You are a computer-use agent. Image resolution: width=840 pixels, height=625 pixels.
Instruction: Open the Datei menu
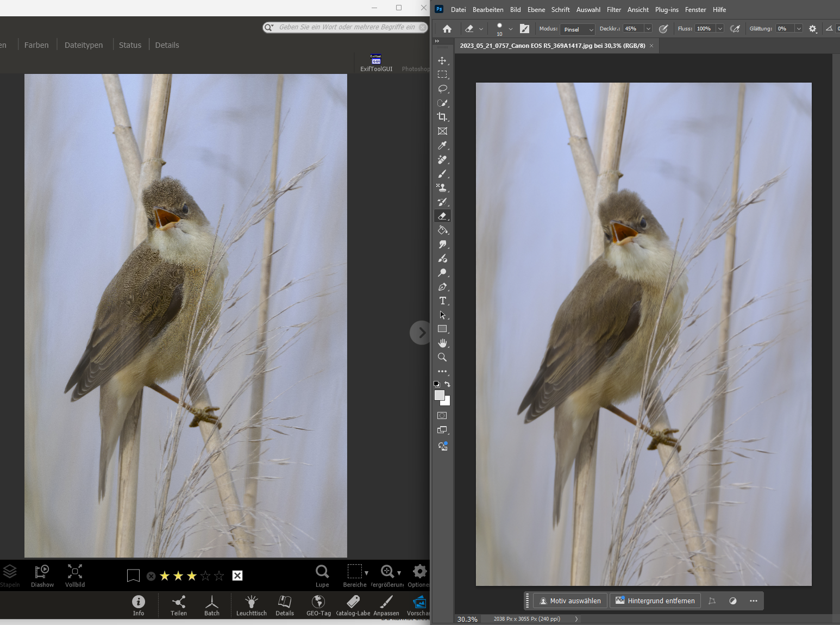tap(458, 10)
